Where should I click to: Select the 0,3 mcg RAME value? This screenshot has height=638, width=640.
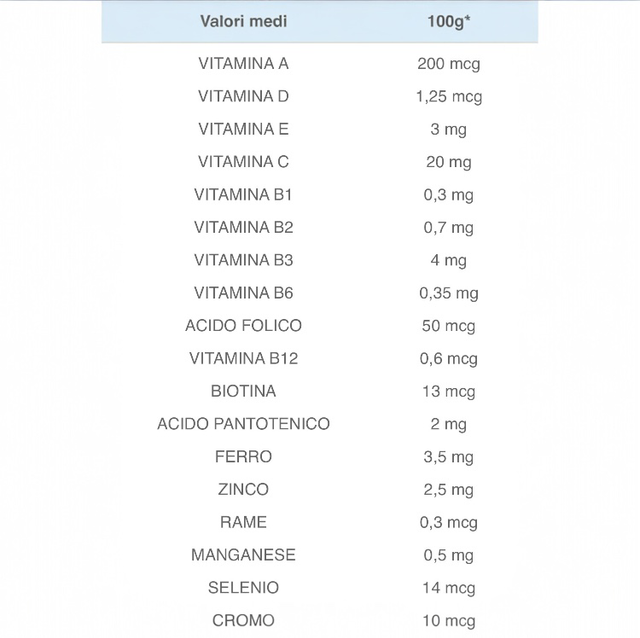point(448,522)
